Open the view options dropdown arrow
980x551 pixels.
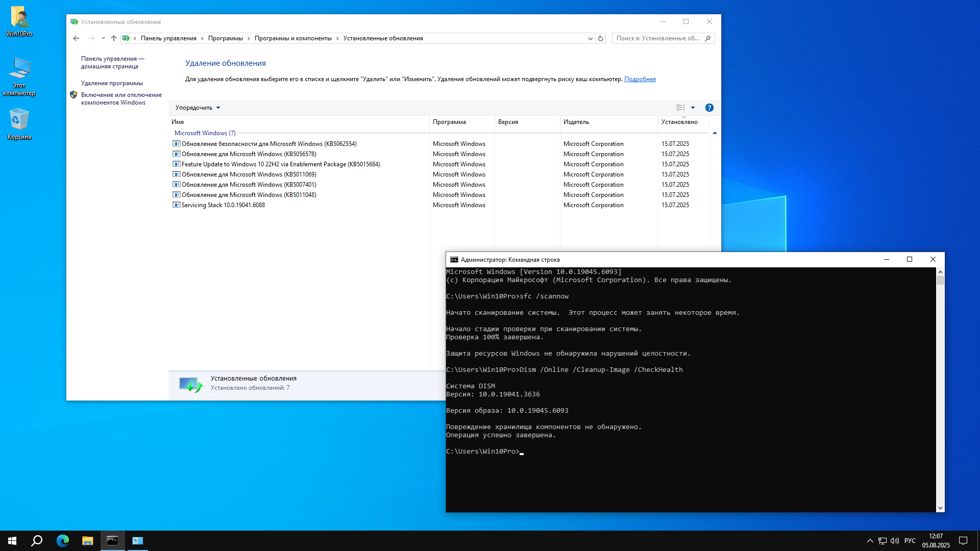[693, 108]
